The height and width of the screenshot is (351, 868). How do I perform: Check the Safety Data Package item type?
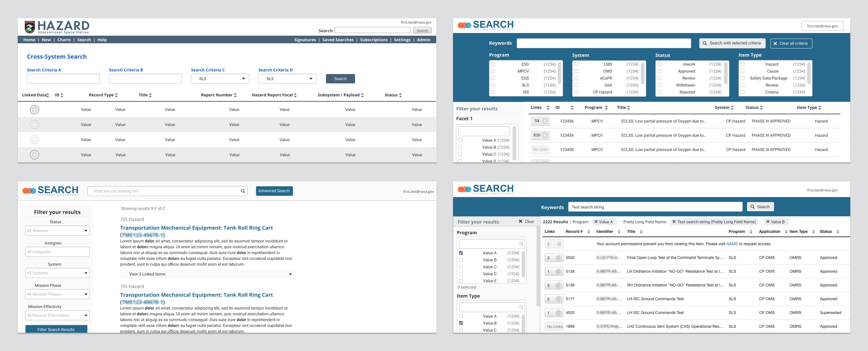tap(743, 78)
